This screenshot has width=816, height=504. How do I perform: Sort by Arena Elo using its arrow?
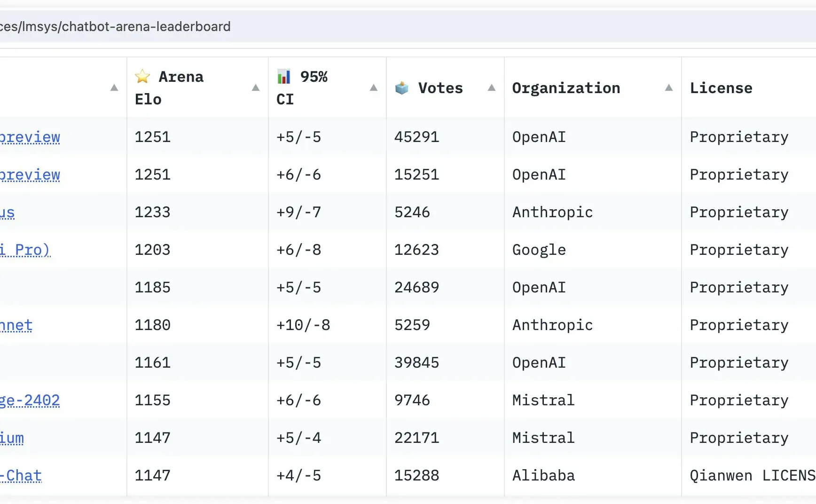pyautogui.click(x=256, y=88)
